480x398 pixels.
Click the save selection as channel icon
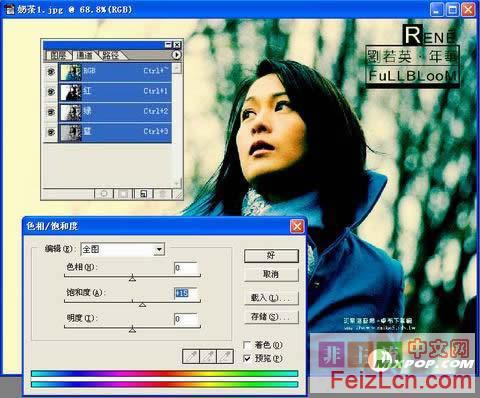[124, 193]
